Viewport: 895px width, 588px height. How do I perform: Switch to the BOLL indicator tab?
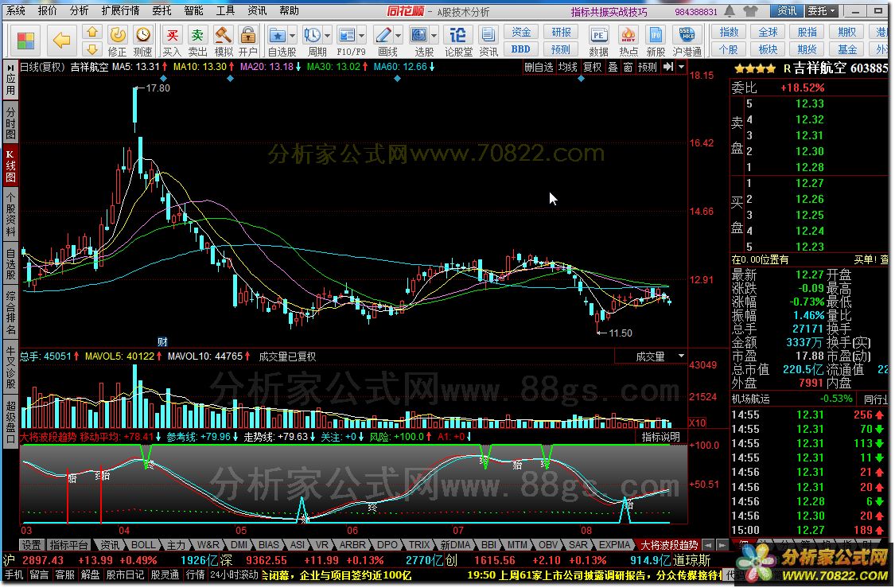pyautogui.click(x=142, y=545)
